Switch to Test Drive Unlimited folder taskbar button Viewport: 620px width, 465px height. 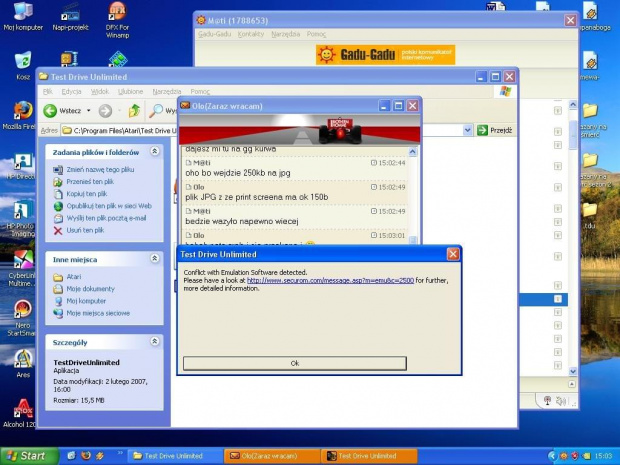(x=174, y=456)
